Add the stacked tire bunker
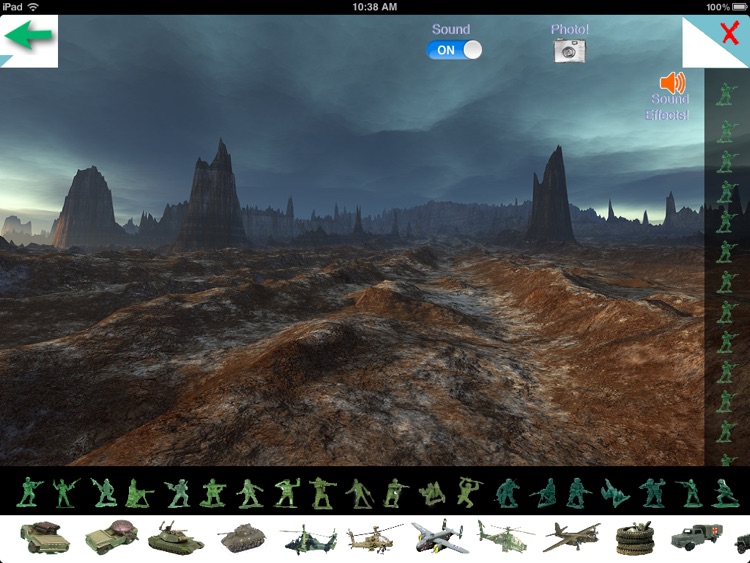The image size is (750, 563). click(x=635, y=539)
